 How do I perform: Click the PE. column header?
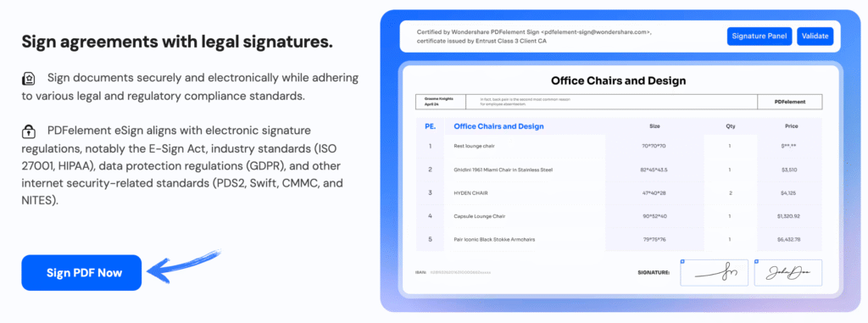point(430,126)
